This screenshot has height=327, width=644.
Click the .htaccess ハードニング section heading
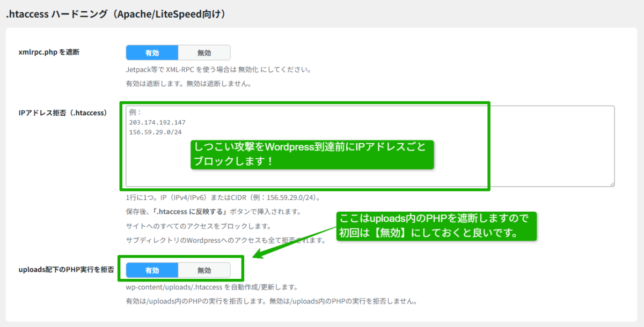coord(115,14)
